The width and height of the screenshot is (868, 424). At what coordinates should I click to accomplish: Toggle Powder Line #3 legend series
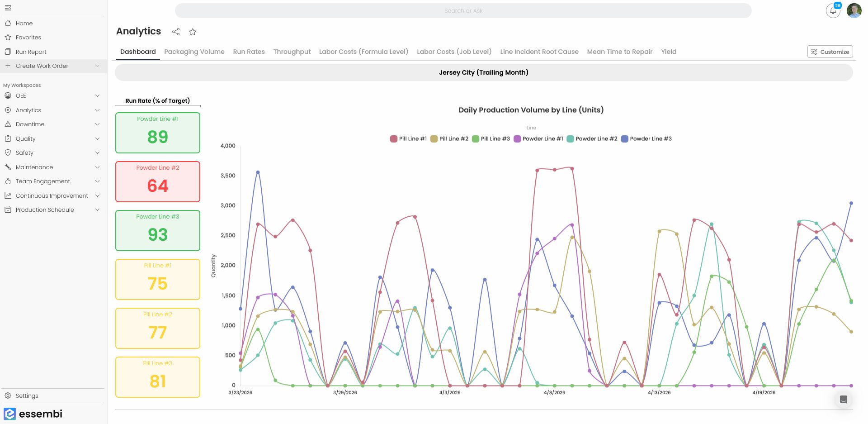coord(646,139)
